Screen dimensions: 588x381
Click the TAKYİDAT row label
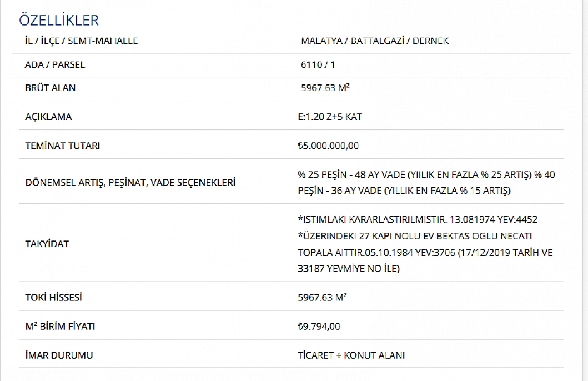47,244
